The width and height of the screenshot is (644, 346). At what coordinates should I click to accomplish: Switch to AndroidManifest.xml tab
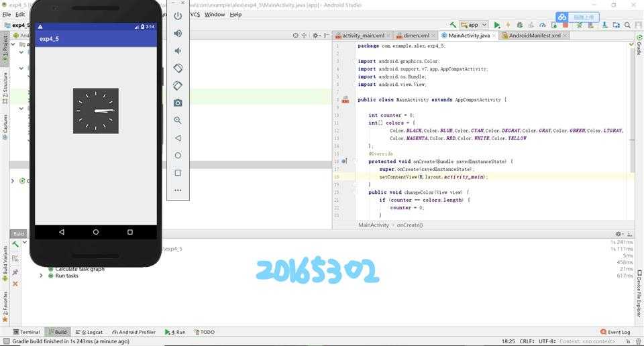click(x=535, y=36)
